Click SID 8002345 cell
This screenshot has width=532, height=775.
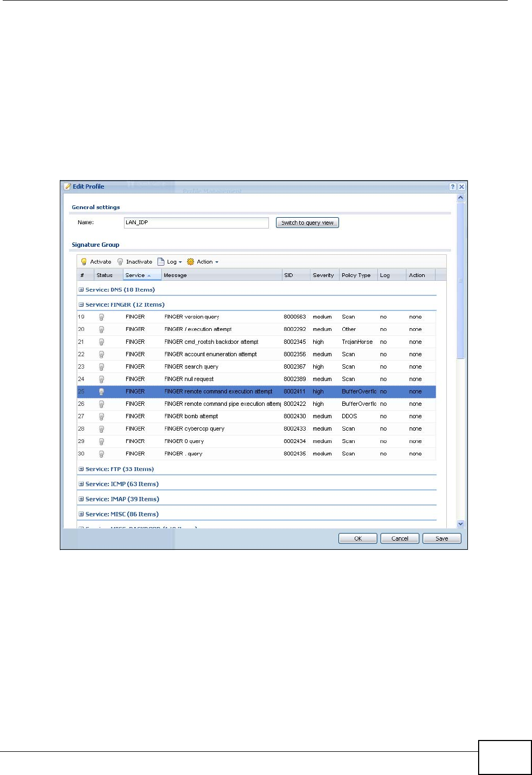tap(295, 342)
